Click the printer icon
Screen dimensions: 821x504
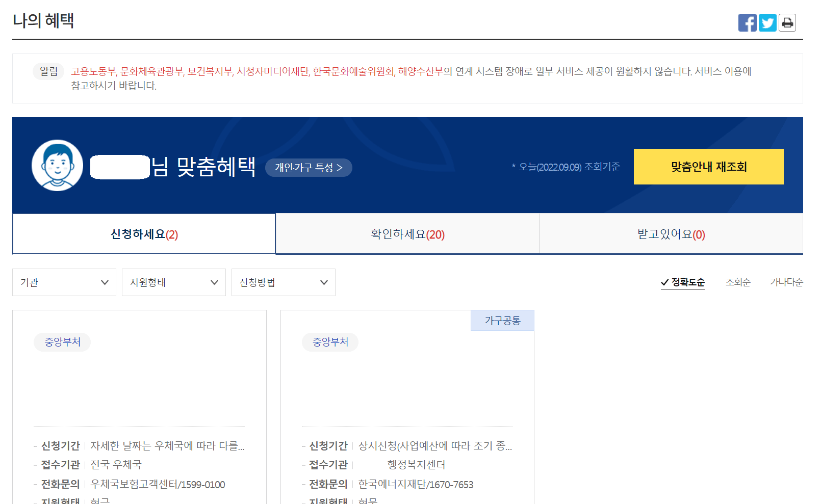[x=787, y=22]
